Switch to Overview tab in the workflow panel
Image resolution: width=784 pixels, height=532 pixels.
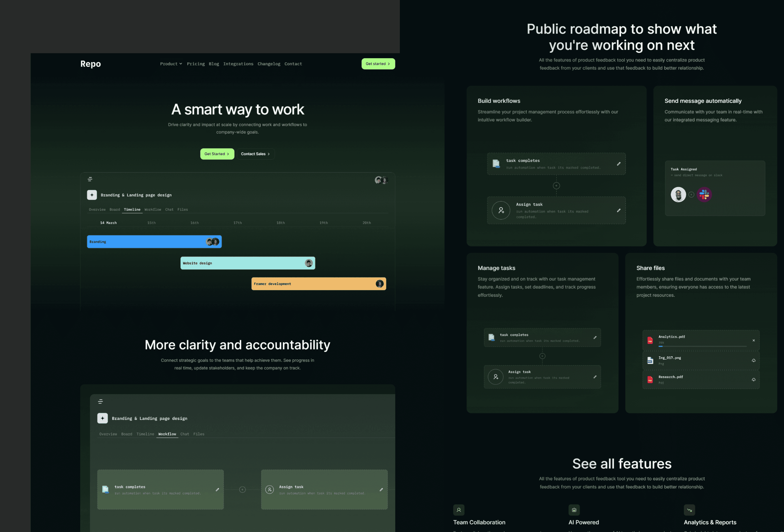click(108, 434)
